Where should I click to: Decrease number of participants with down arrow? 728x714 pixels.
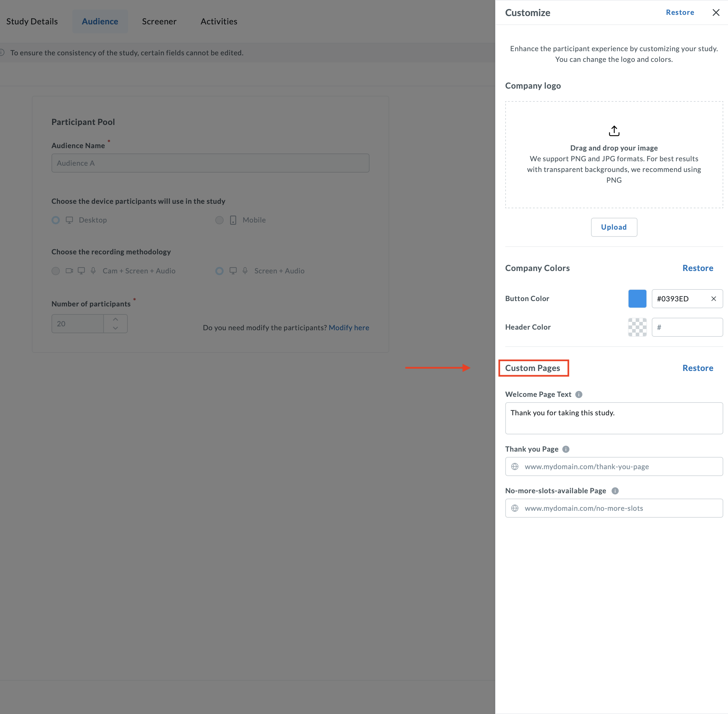(116, 328)
